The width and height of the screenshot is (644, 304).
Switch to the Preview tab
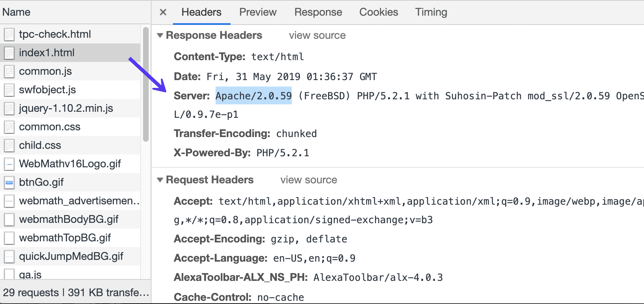tap(258, 12)
